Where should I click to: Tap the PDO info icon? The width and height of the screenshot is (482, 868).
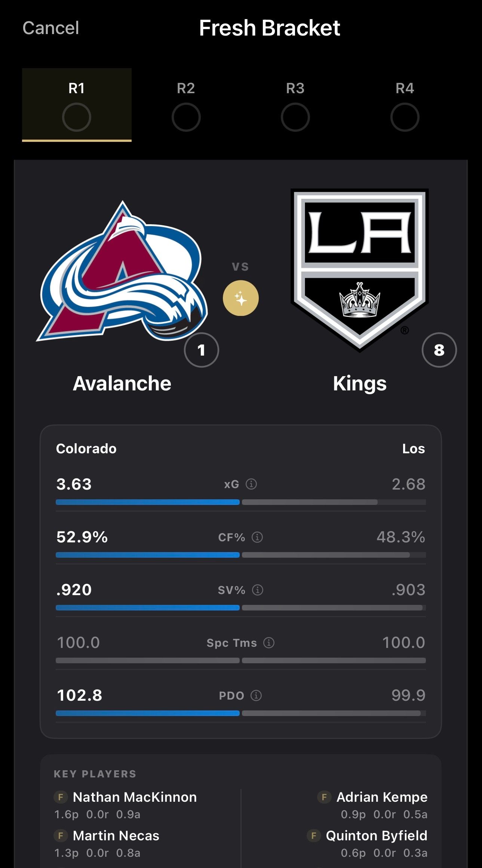(256, 695)
